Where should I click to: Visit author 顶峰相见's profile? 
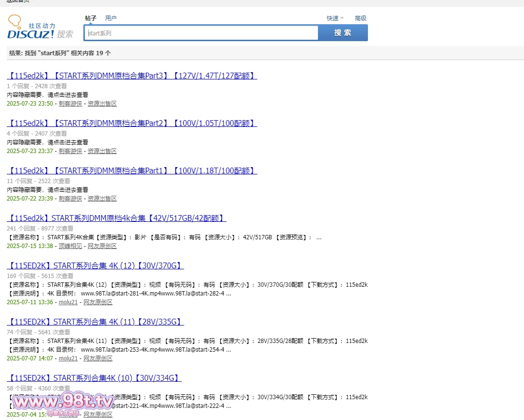[x=70, y=246]
